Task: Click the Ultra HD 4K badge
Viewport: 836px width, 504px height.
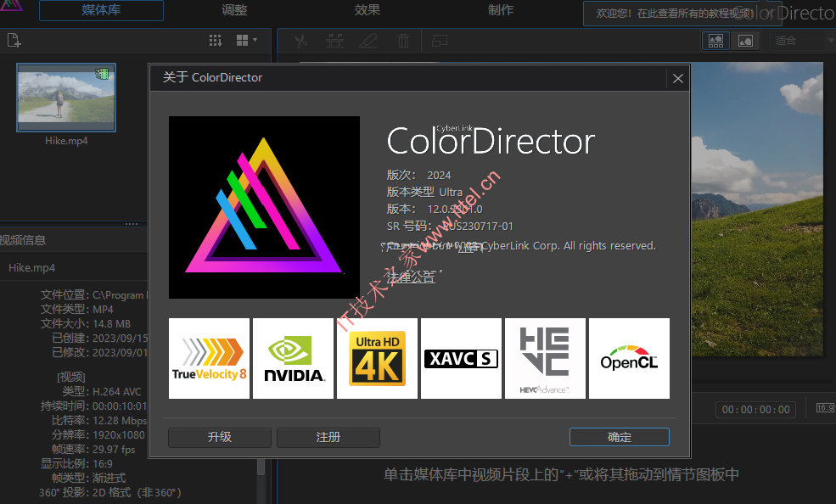Action: tap(377, 359)
